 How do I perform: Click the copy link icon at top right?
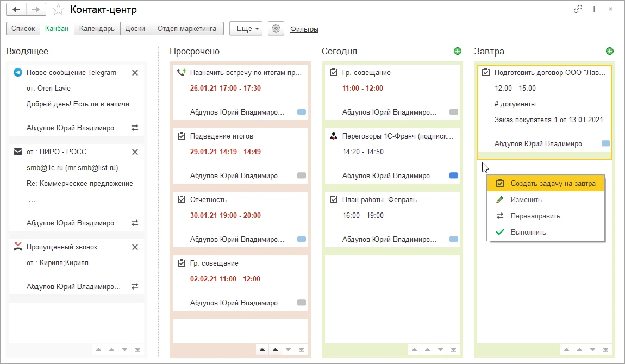pos(578,10)
